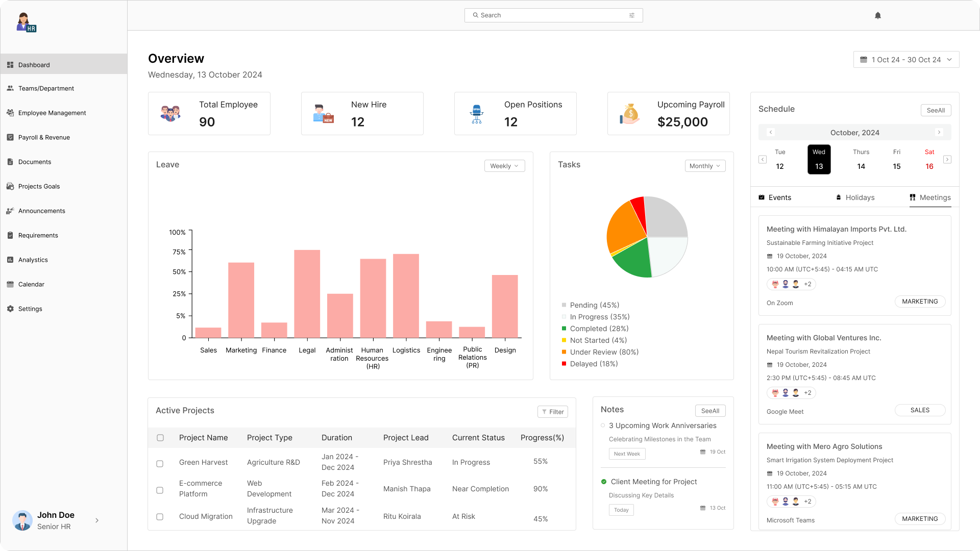Click the Dashboard sidebar icon
Viewport: 980px width, 551px height.
10,65
